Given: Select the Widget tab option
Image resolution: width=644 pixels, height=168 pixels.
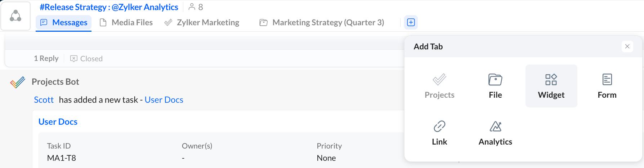Looking at the screenshot, I should [x=551, y=86].
